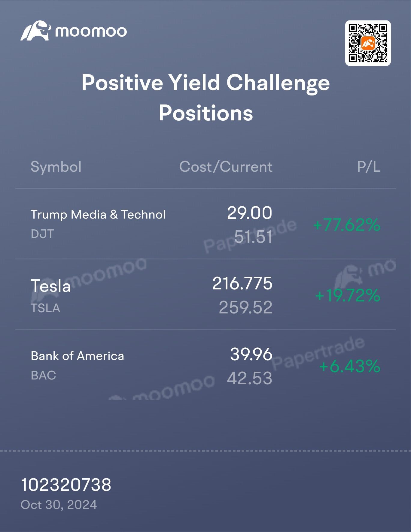Select the Symbol column header
This screenshot has height=532, width=411.
[x=56, y=167]
